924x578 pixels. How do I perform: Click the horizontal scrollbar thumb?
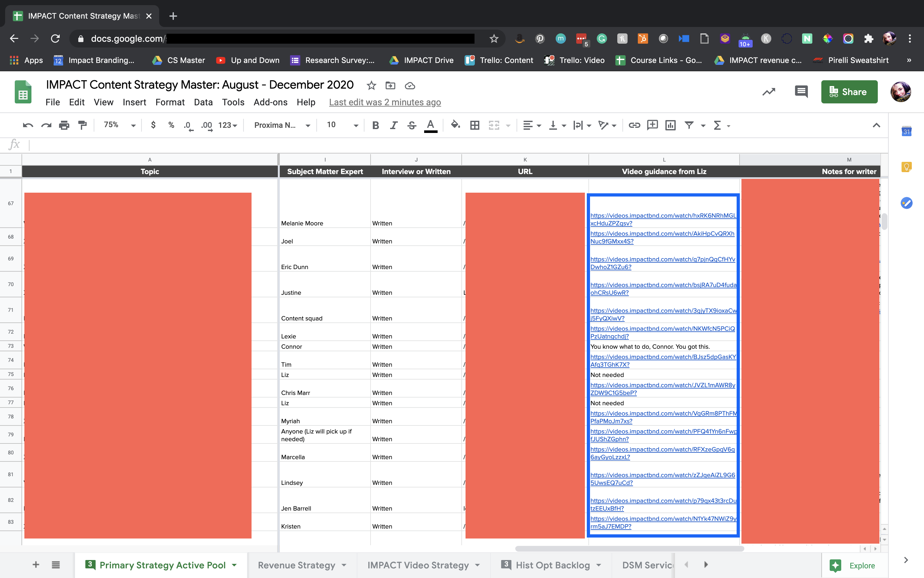coord(629,548)
